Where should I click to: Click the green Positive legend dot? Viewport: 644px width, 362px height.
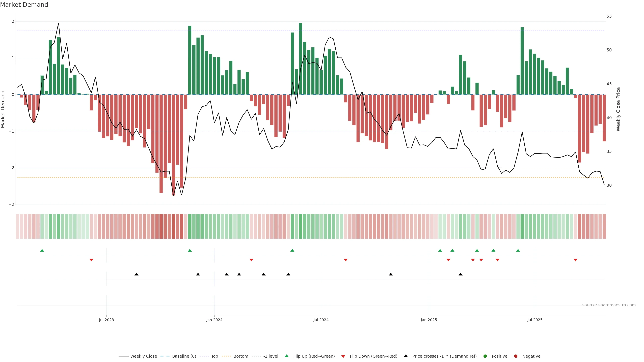(x=485, y=356)
